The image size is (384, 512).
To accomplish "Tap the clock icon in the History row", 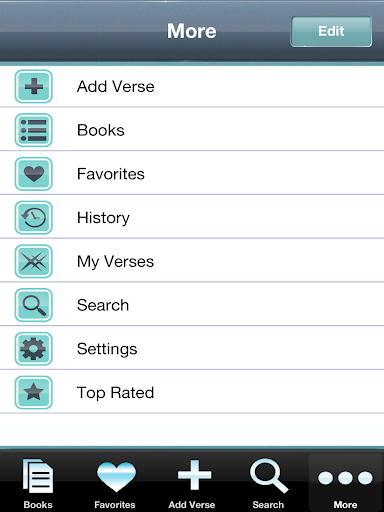I will 34,217.
